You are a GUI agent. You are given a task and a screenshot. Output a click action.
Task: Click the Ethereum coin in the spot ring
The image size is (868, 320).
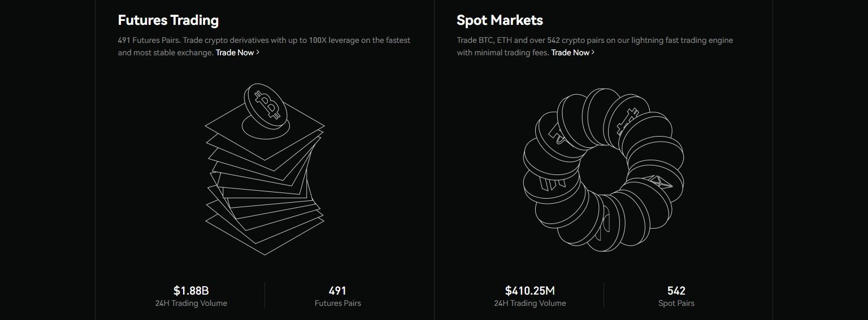tap(656, 186)
